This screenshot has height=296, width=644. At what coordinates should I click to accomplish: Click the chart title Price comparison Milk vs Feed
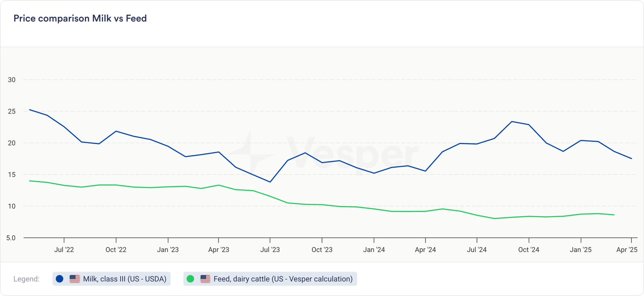[80, 18]
